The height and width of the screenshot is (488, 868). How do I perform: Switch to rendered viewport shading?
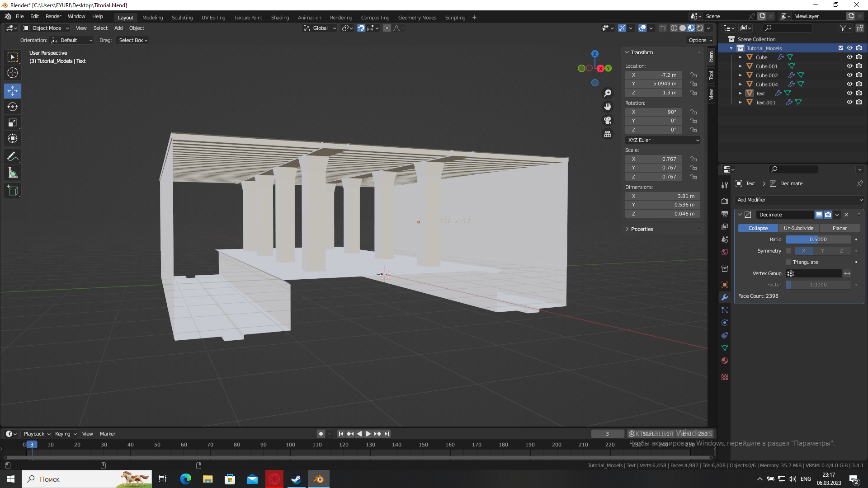[x=700, y=28]
